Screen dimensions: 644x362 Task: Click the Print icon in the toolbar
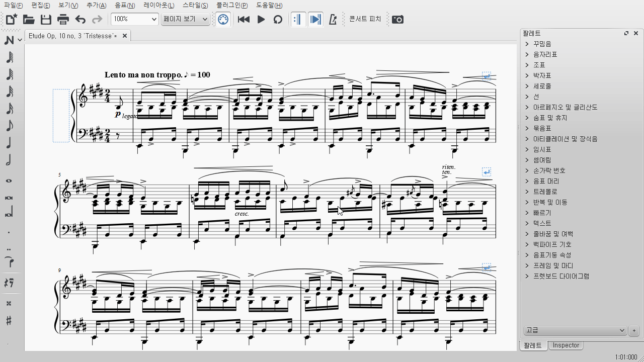pos(63,20)
